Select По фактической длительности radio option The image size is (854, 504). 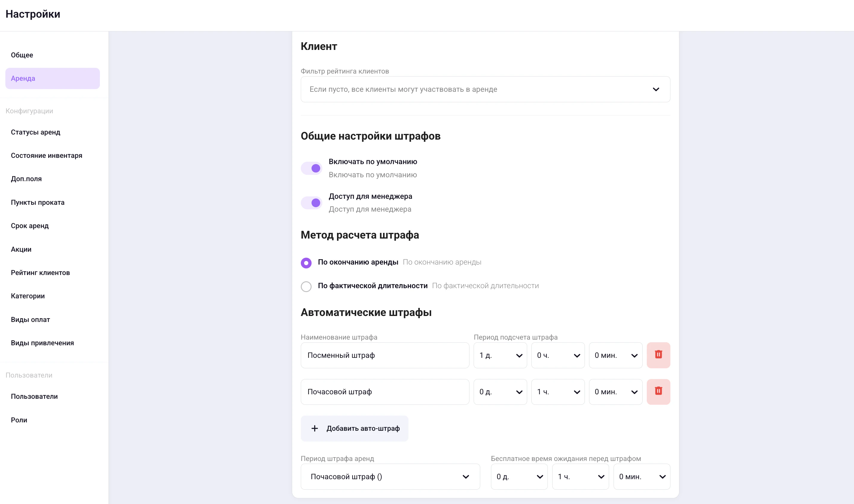(x=306, y=286)
